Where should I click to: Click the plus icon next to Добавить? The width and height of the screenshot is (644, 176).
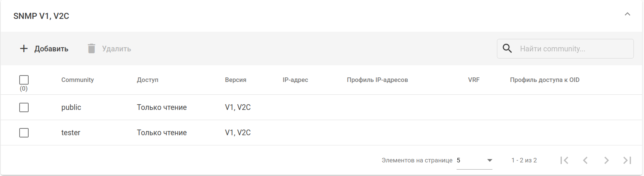pos(24,49)
